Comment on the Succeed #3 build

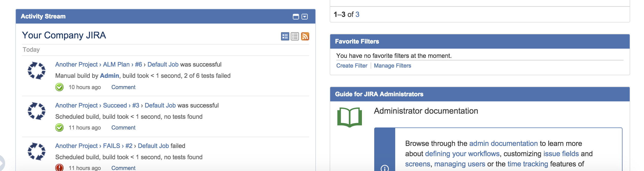[x=123, y=128]
